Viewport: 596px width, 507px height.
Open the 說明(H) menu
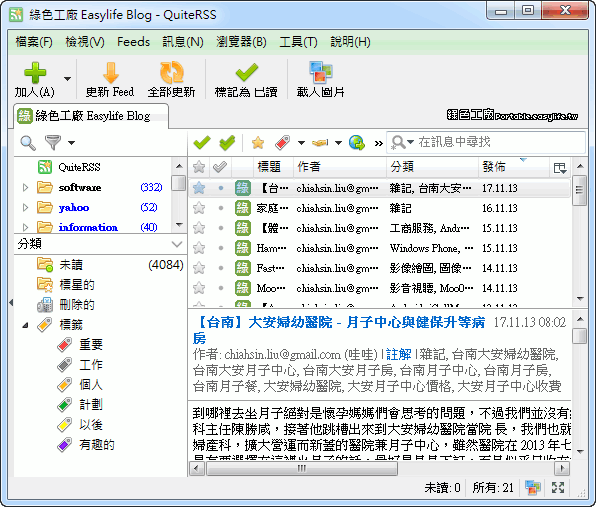pyautogui.click(x=350, y=42)
